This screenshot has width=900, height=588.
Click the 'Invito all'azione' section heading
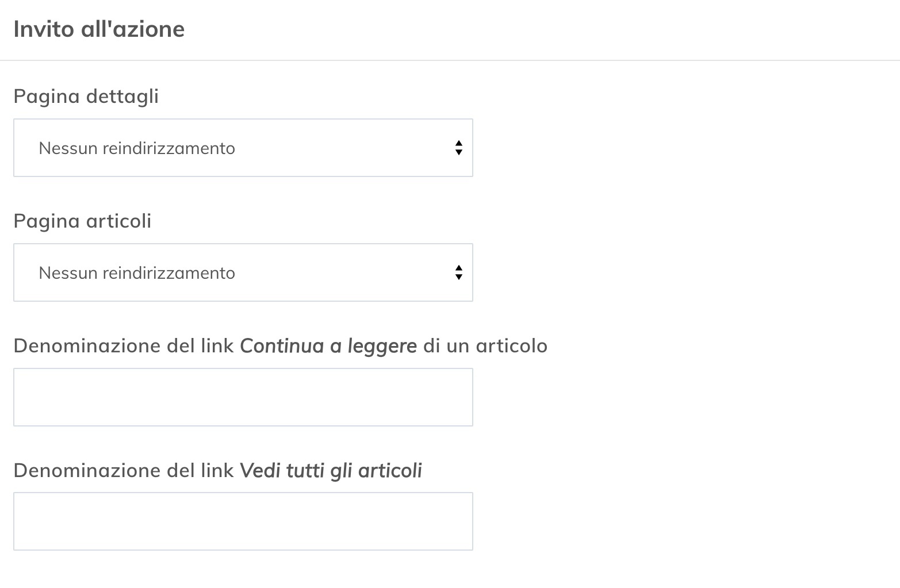99,28
